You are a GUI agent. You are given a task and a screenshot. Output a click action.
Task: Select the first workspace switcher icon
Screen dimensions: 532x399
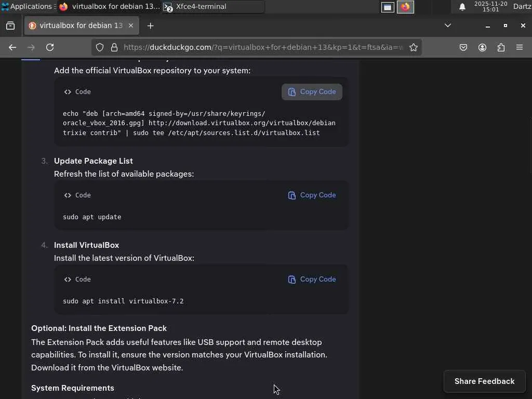click(388, 7)
